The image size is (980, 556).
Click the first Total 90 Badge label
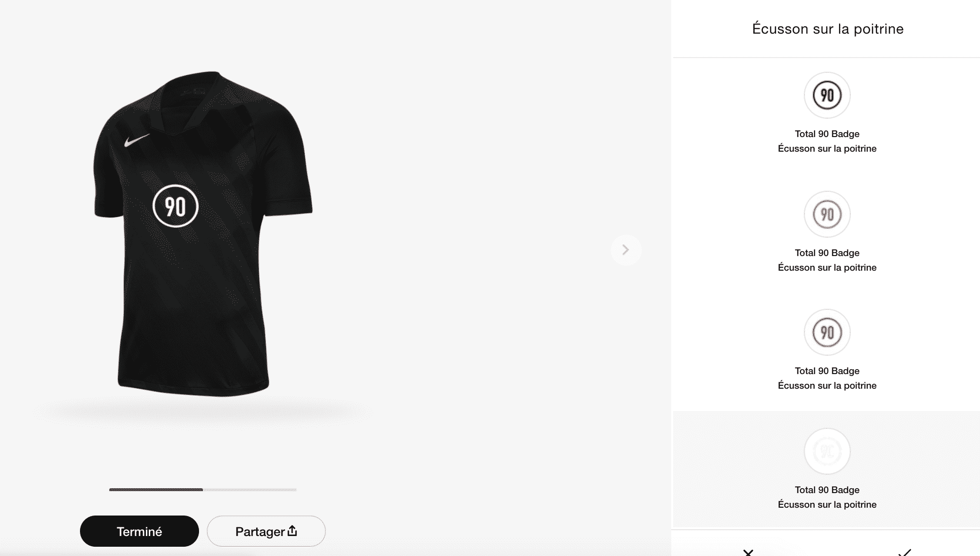[x=827, y=134]
